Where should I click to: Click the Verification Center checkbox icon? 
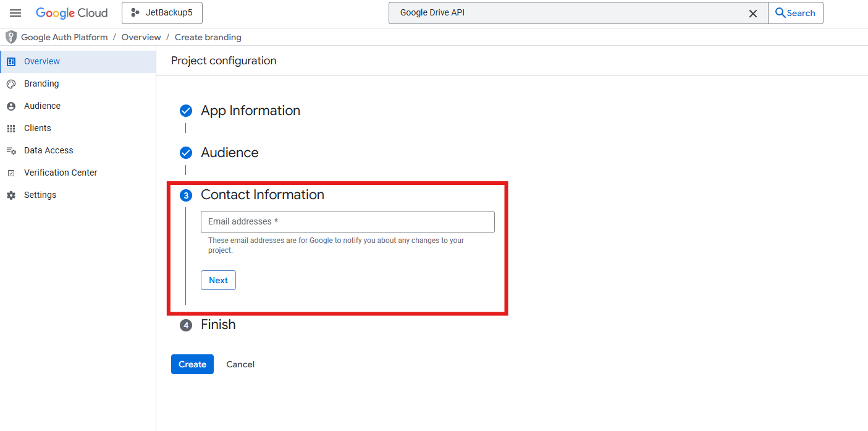(x=11, y=173)
